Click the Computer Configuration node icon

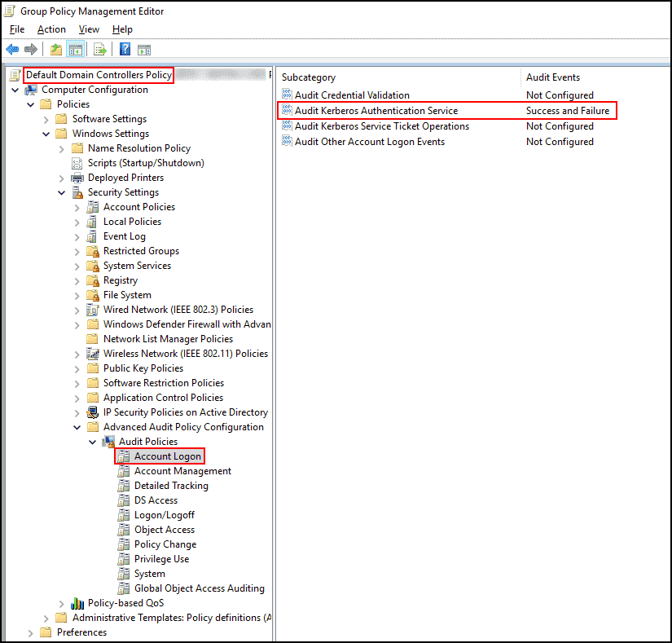pos(31,90)
